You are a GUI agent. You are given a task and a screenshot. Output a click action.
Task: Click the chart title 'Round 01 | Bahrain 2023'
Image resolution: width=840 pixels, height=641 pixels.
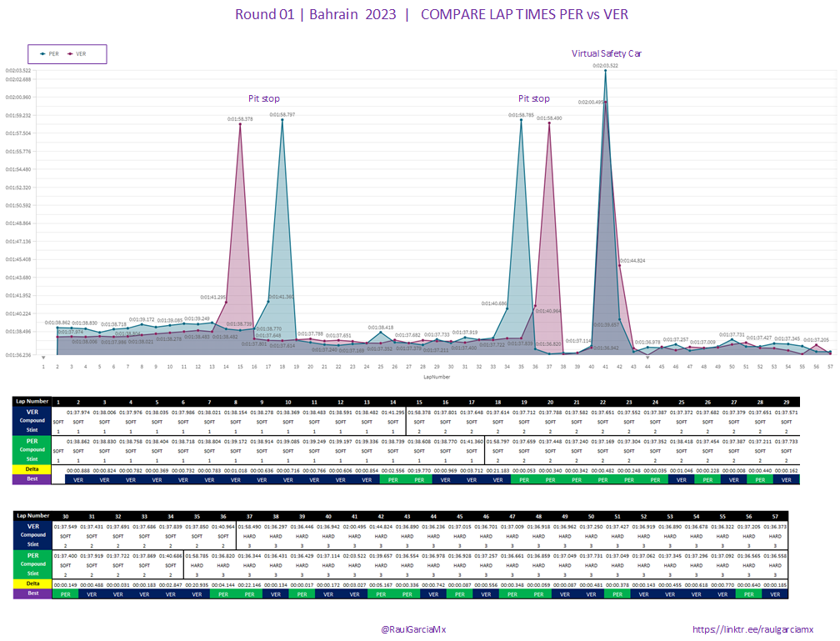[x=316, y=14]
